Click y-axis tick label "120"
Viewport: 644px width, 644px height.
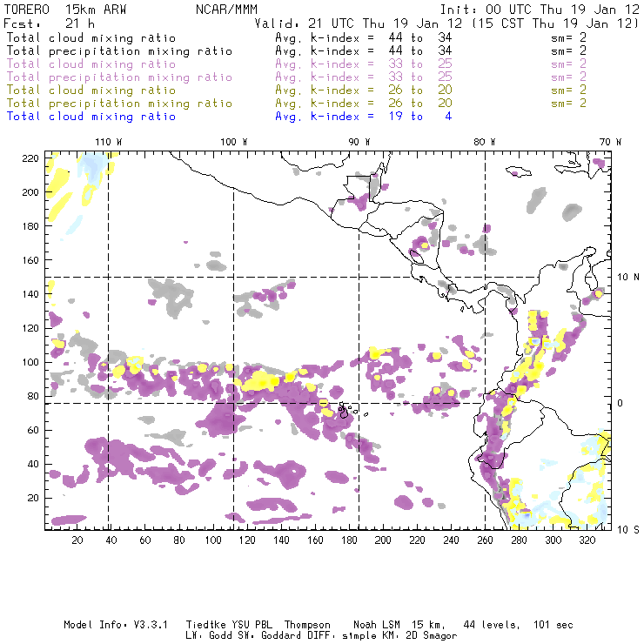(x=30, y=328)
